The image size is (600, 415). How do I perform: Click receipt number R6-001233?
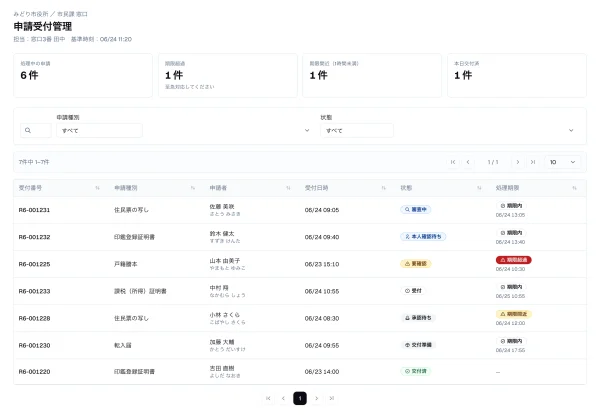pyautogui.click(x=34, y=291)
